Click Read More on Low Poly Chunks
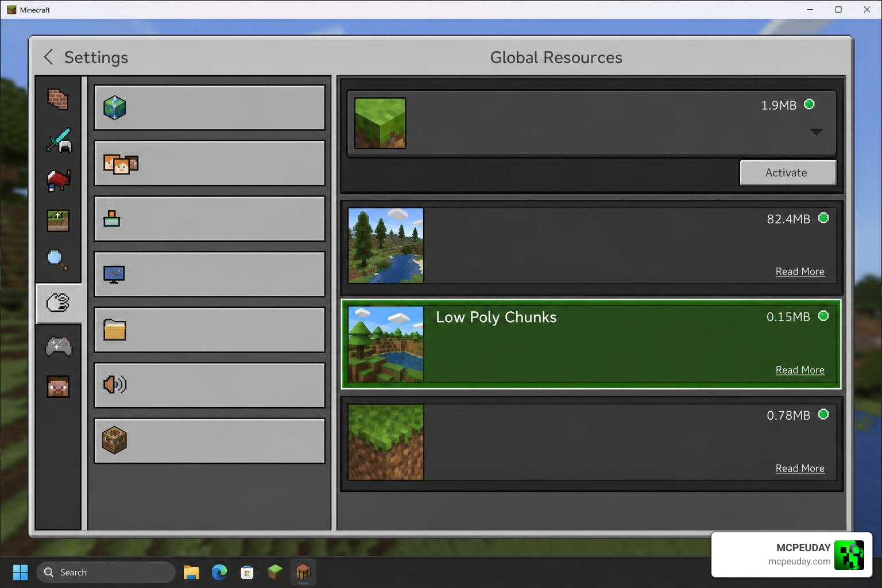The height and width of the screenshot is (588, 882). (x=800, y=370)
